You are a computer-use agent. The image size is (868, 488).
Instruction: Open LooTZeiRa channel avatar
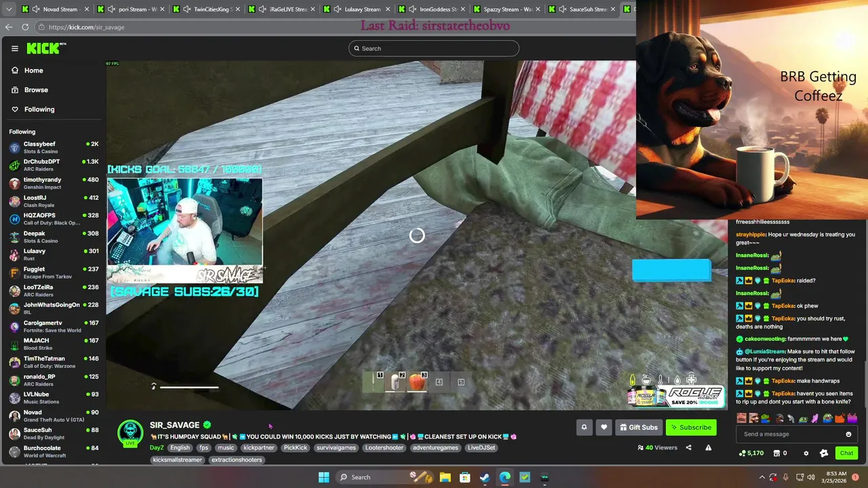pyautogui.click(x=14, y=291)
